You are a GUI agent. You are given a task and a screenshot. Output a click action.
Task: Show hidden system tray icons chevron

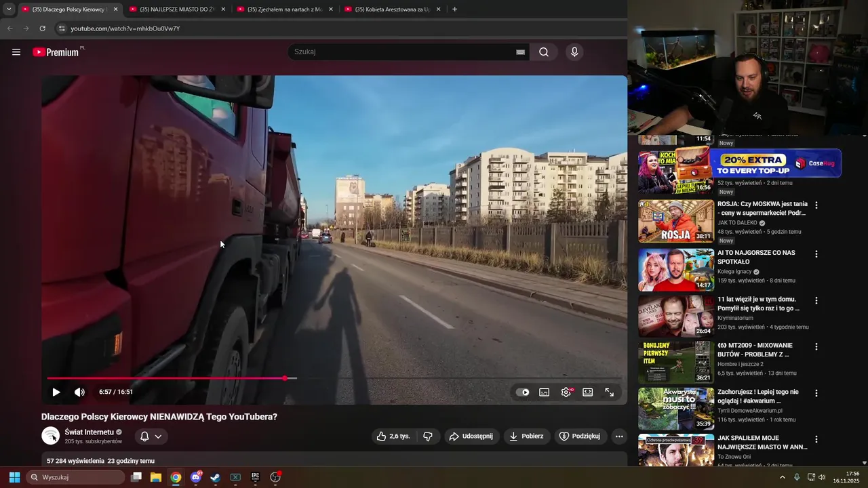coord(782,477)
